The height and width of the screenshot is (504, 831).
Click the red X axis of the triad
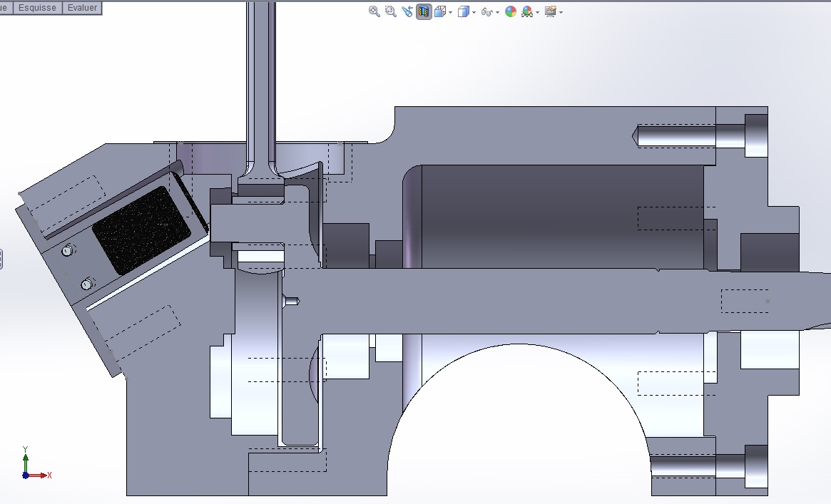[39, 475]
